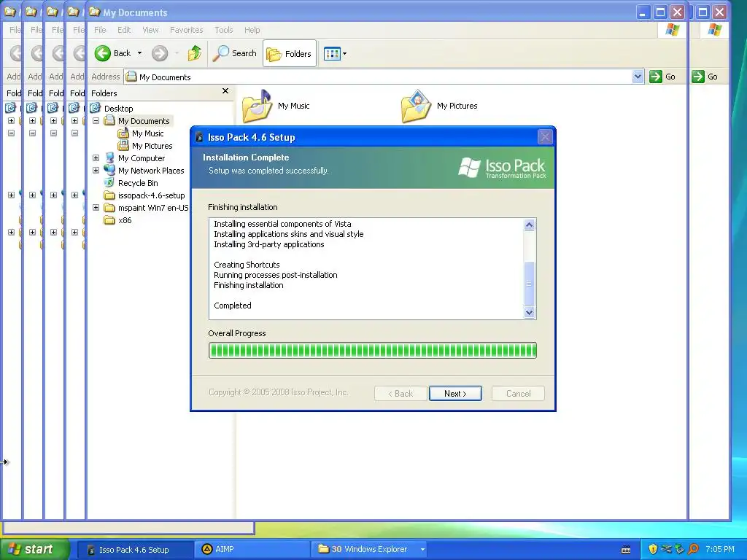Click Next in Isso Pack Setup

(455, 393)
